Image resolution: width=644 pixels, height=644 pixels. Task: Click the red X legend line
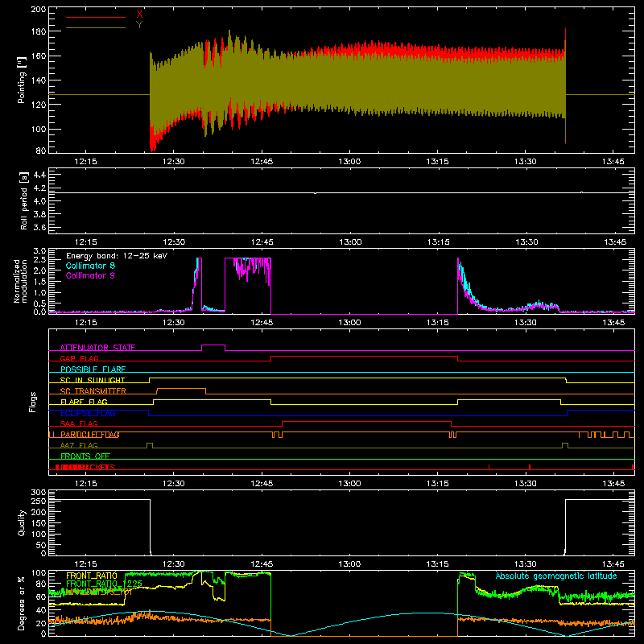click(95, 17)
